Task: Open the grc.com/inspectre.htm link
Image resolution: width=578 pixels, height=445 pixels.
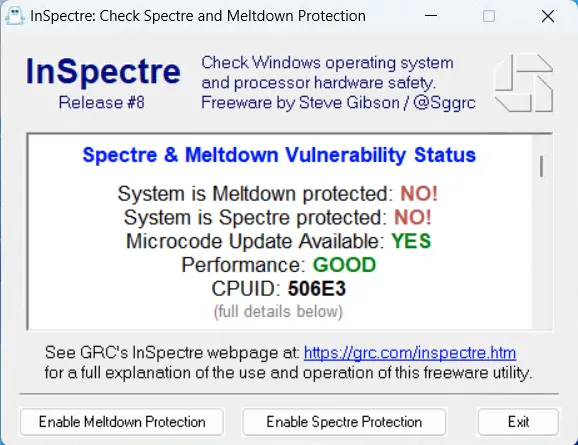Action: click(x=410, y=353)
